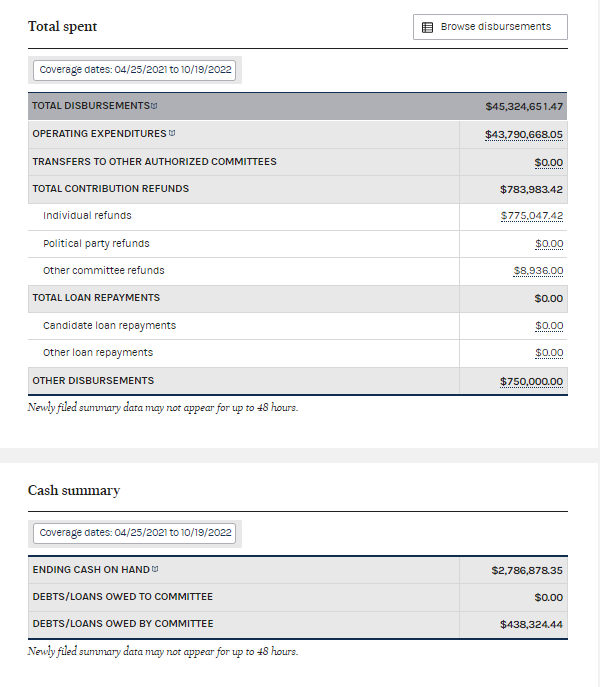This screenshot has height=687, width=600.
Task: Click Cash summary coverage dates box
Action: [135, 533]
